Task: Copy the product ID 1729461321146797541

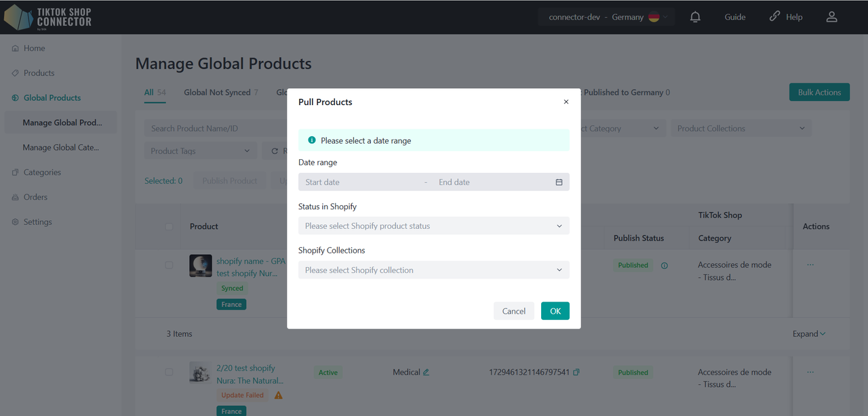Action: (576, 372)
